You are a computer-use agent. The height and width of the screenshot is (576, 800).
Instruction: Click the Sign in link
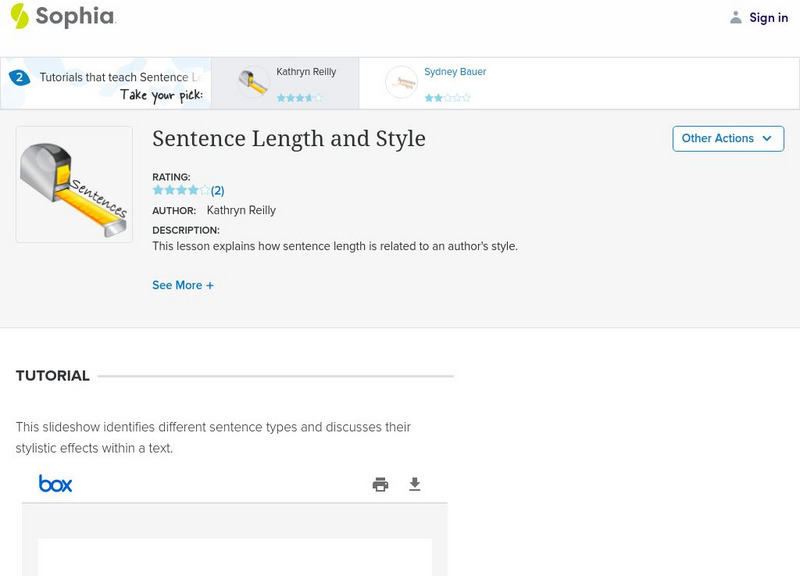(x=768, y=18)
